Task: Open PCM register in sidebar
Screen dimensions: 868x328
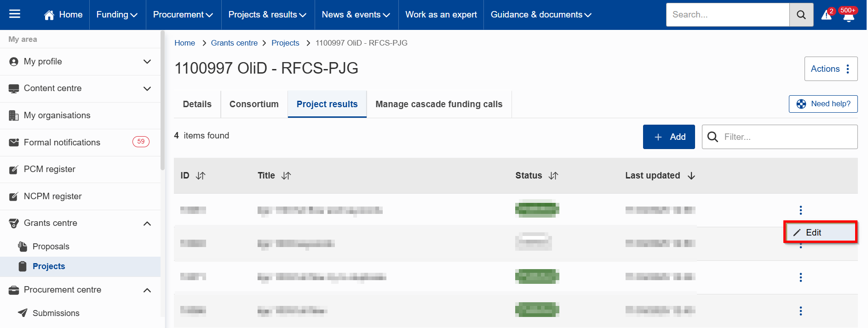Action: (x=80, y=170)
